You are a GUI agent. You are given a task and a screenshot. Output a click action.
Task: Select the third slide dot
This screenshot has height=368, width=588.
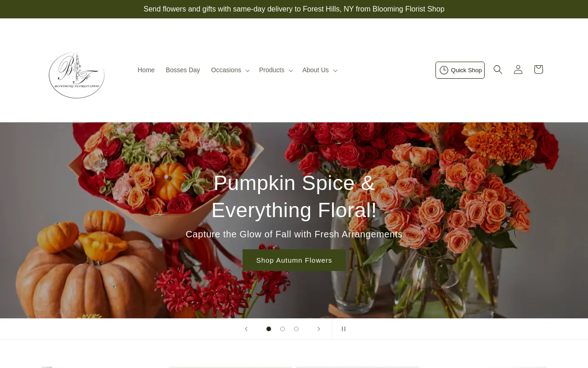pos(296,329)
